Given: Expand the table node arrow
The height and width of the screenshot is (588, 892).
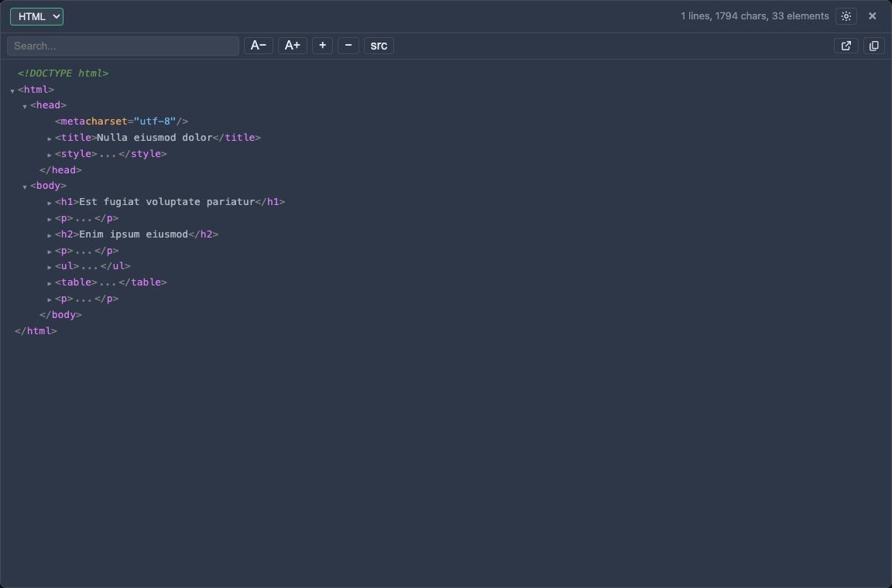Looking at the screenshot, I should [x=50, y=283].
